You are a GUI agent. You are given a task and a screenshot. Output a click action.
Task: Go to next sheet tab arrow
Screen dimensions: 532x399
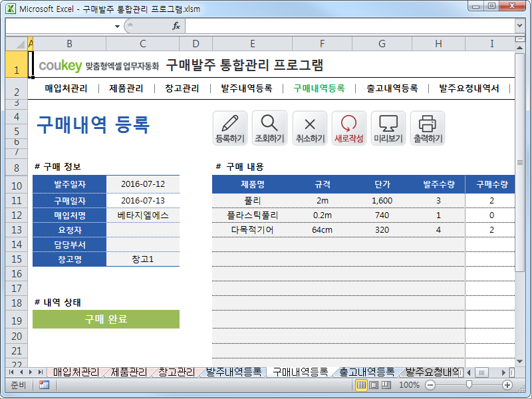coord(31,372)
